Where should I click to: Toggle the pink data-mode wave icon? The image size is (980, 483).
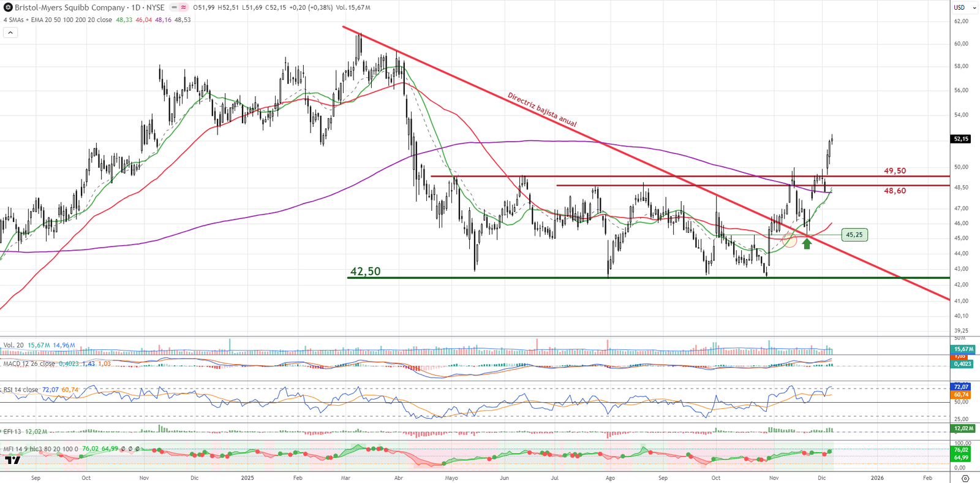(x=183, y=7)
